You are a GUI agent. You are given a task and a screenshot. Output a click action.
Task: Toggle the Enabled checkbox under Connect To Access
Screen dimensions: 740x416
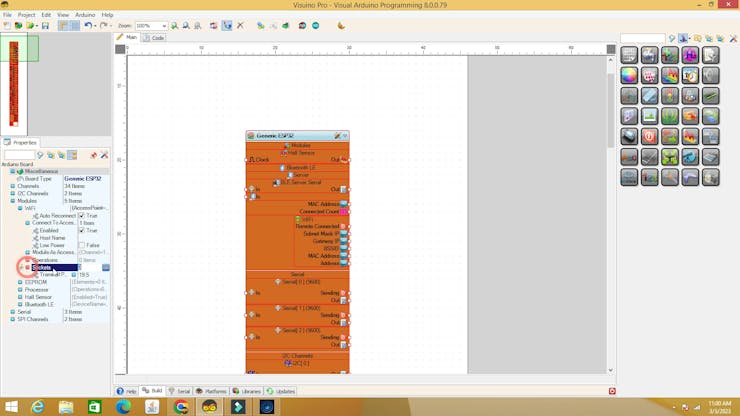pos(82,231)
